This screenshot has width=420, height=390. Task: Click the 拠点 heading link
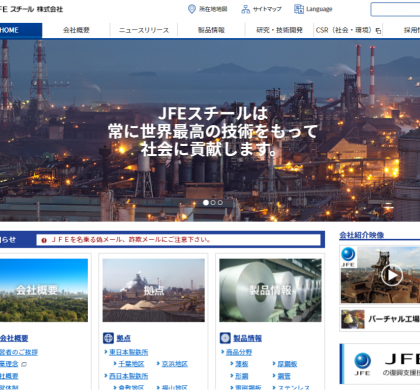click(123, 338)
